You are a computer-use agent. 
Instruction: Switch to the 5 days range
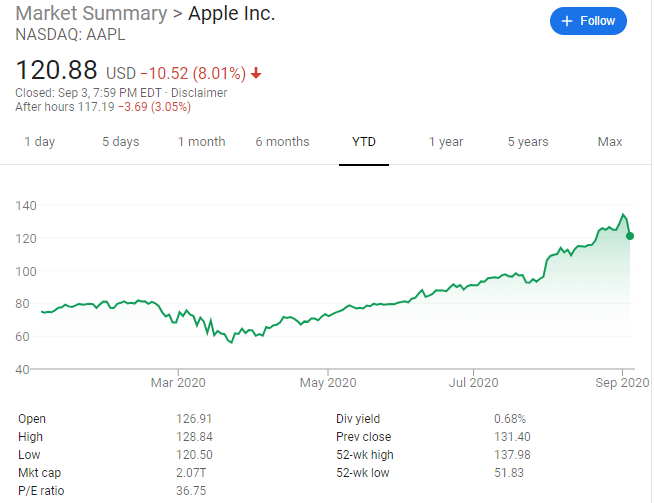coord(120,142)
